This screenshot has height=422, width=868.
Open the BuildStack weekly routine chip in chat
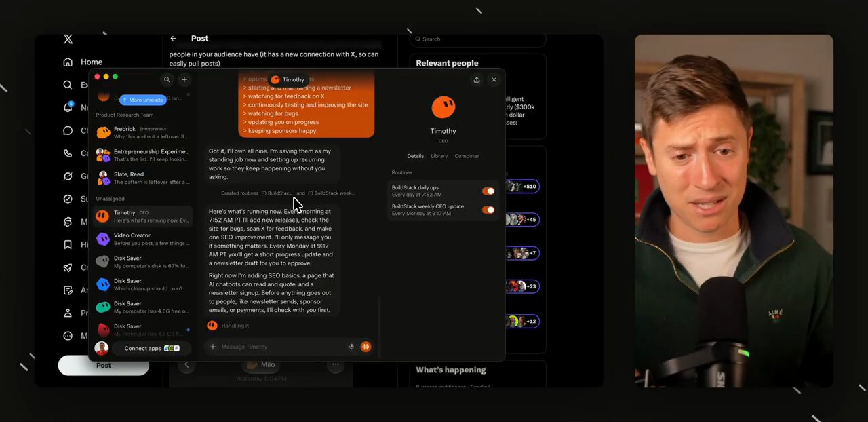tap(332, 193)
